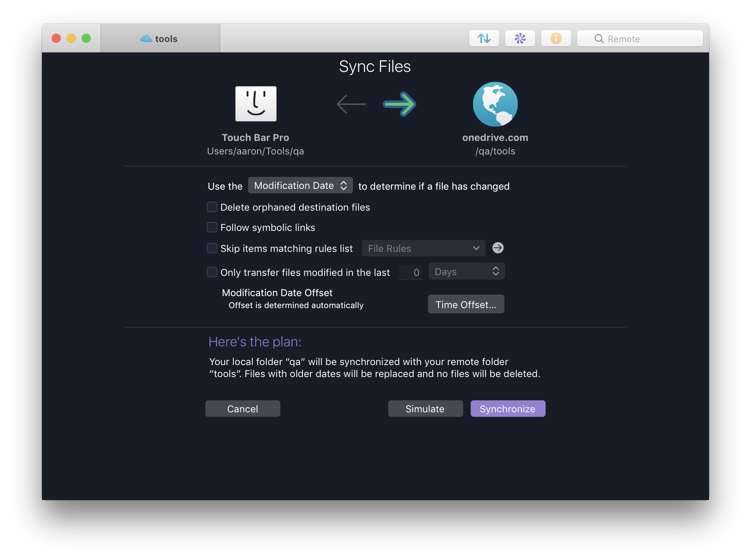Click the onedrive.com globe icon
The height and width of the screenshot is (560, 751).
click(x=495, y=104)
